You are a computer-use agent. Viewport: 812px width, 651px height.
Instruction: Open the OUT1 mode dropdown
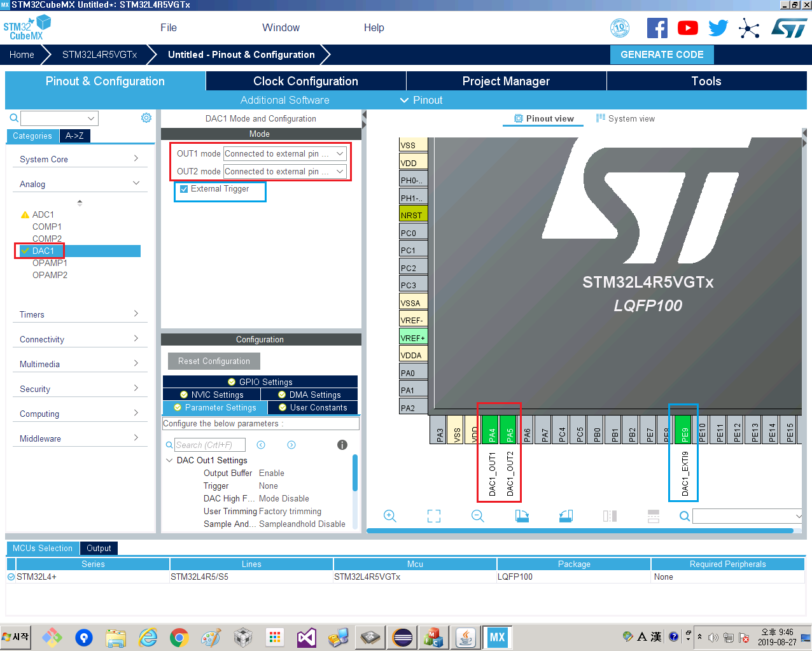pyautogui.click(x=285, y=153)
